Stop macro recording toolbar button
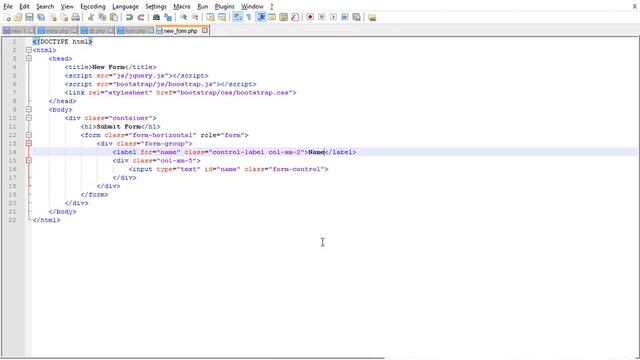The image size is (640, 360). point(322,17)
